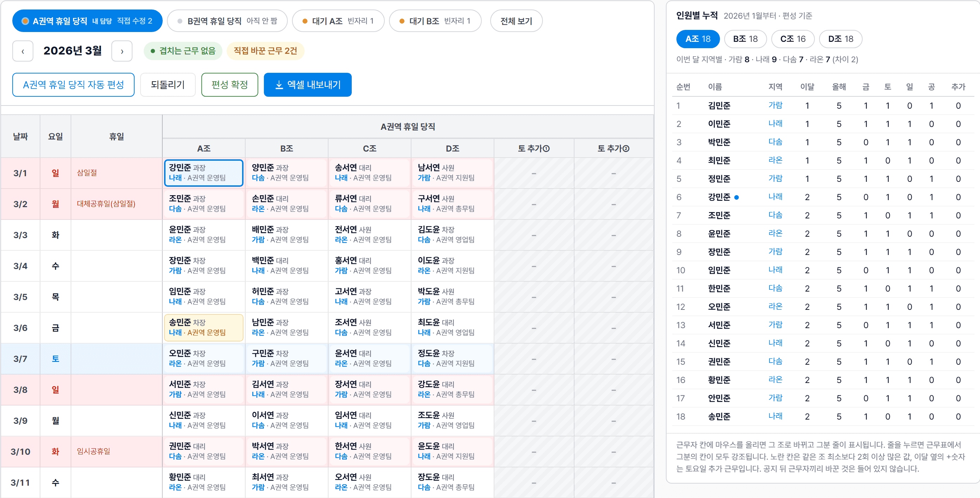Click the 임시공휴일 label on 3/10
Viewport: 980px width, 498px height.
[x=93, y=451]
